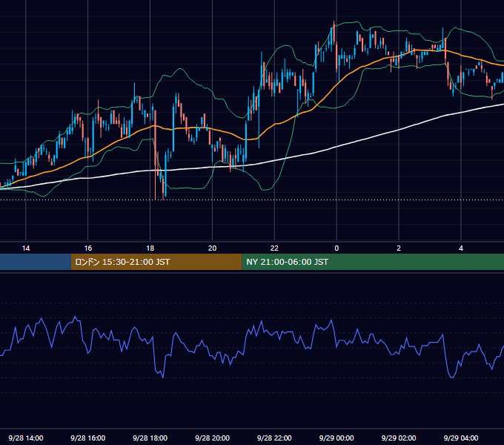The image size is (504, 445).
Task: Click the NY session bar 21:00-06:00 JST
Action: click(373, 262)
